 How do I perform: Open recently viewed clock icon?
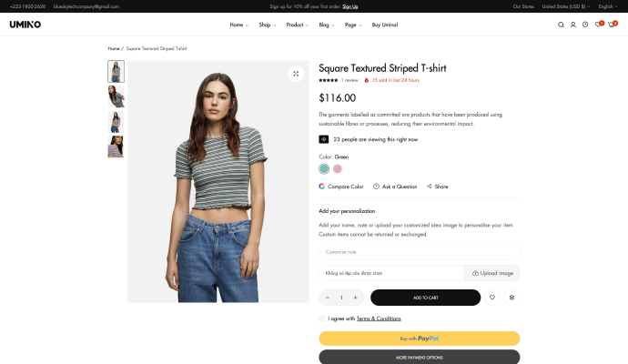point(584,25)
